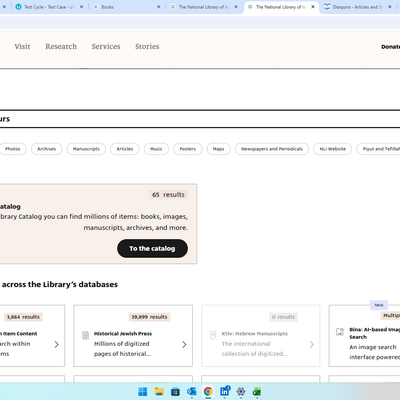Click the Donate button
400x400 pixels.
[x=390, y=47]
